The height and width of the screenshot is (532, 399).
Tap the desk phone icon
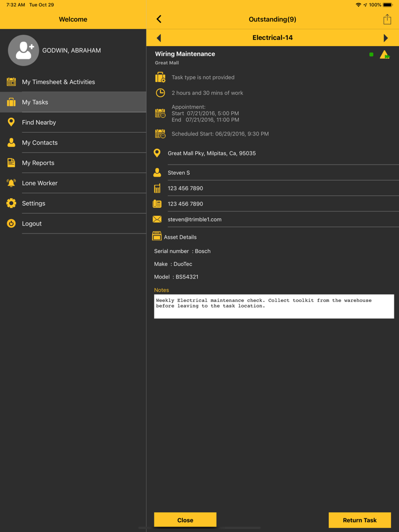click(x=157, y=203)
